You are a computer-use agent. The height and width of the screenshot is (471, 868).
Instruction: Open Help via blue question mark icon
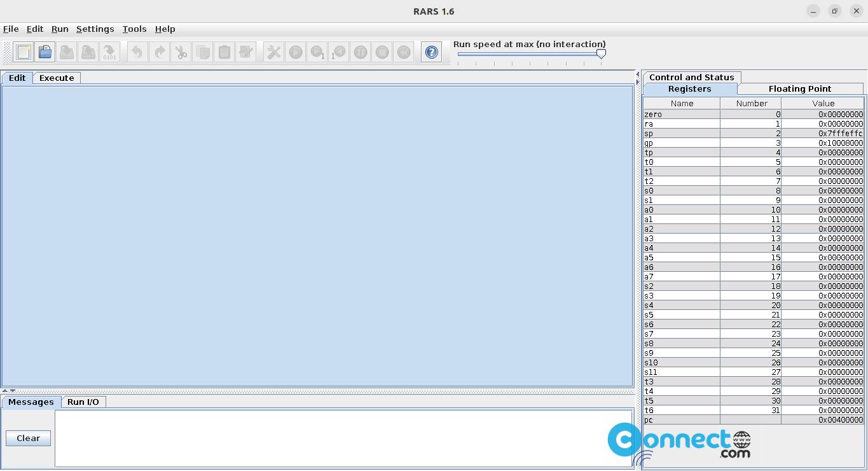click(x=432, y=52)
